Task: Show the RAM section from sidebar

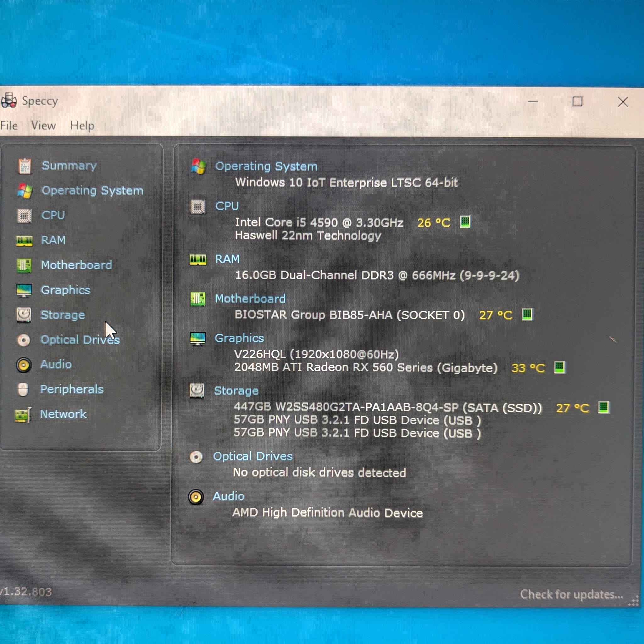Action: click(x=53, y=240)
